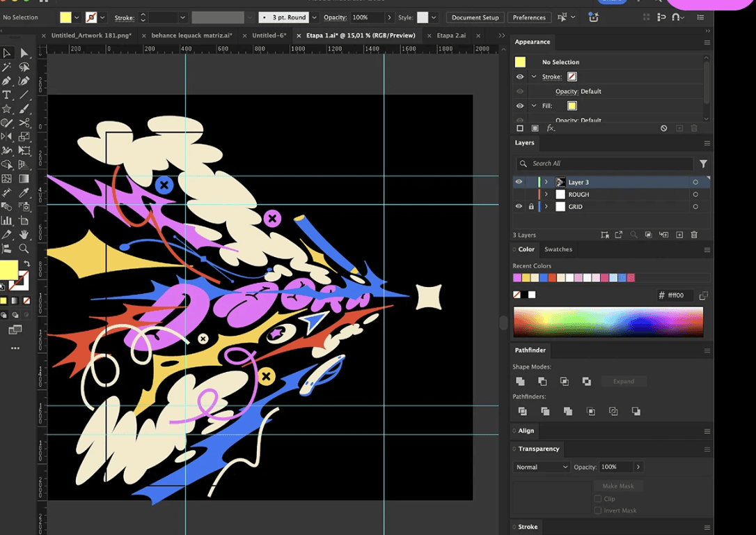Click the Unite shape mode icon
756x535 pixels.
click(520, 381)
